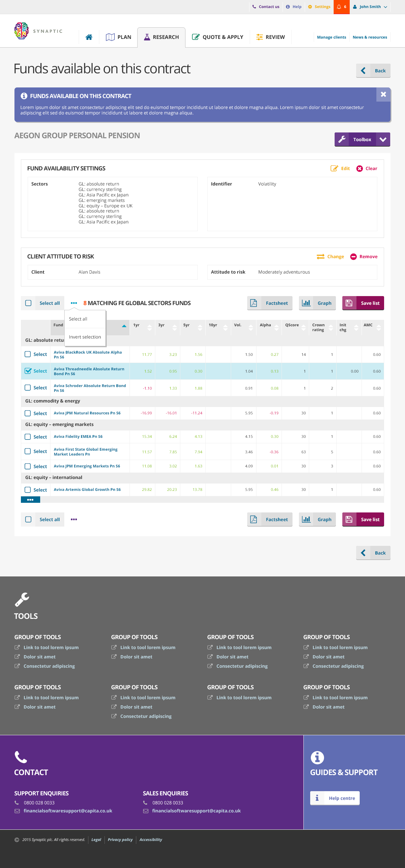
Task: Click the Help link in the top bar
Action: tap(293, 7)
